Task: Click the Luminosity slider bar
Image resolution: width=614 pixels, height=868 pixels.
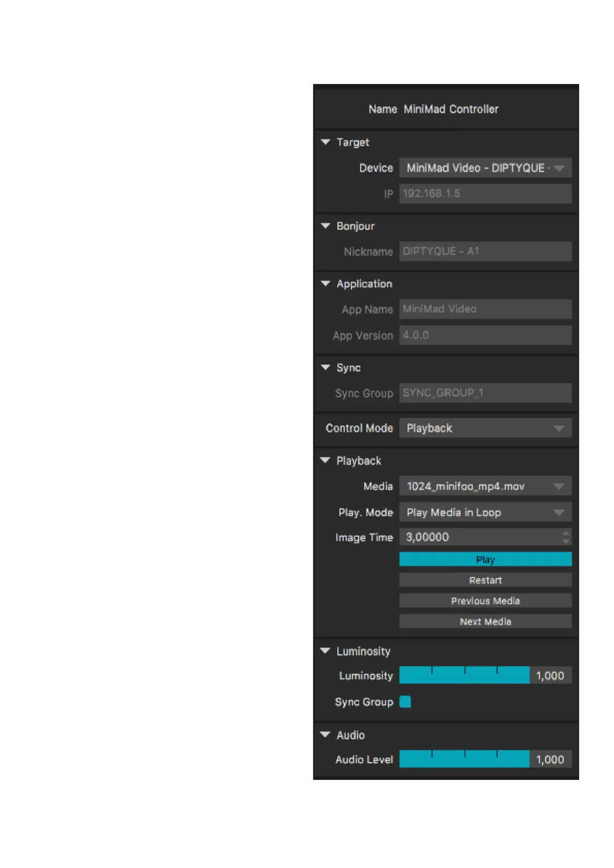Action: click(x=464, y=676)
